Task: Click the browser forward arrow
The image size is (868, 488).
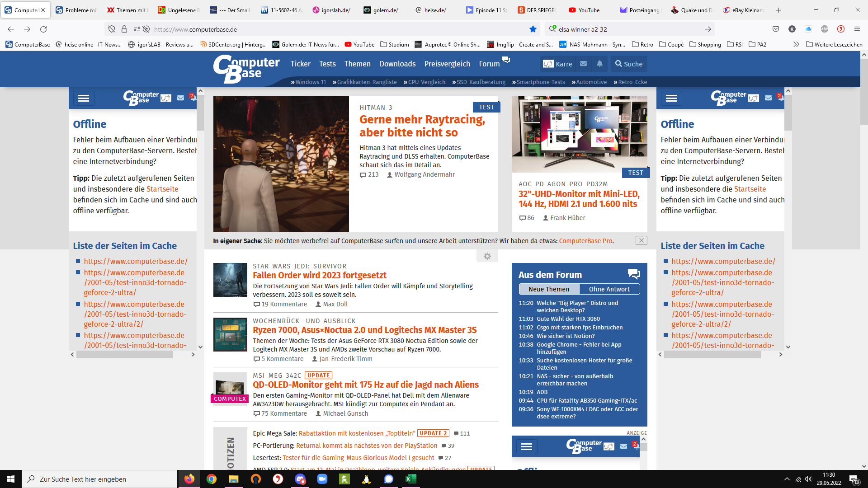Action: click(27, 29)
